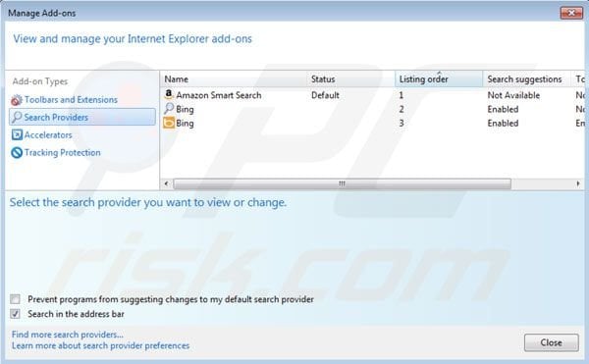
Task: Click the Search Providers magnifier icon
Action: point(17,117)
